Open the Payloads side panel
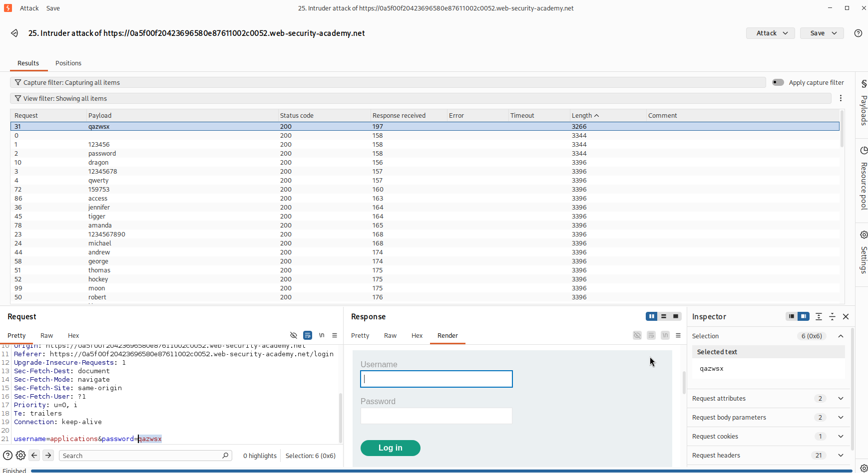The width and height of the screenshot is (868, 473). 864,102
